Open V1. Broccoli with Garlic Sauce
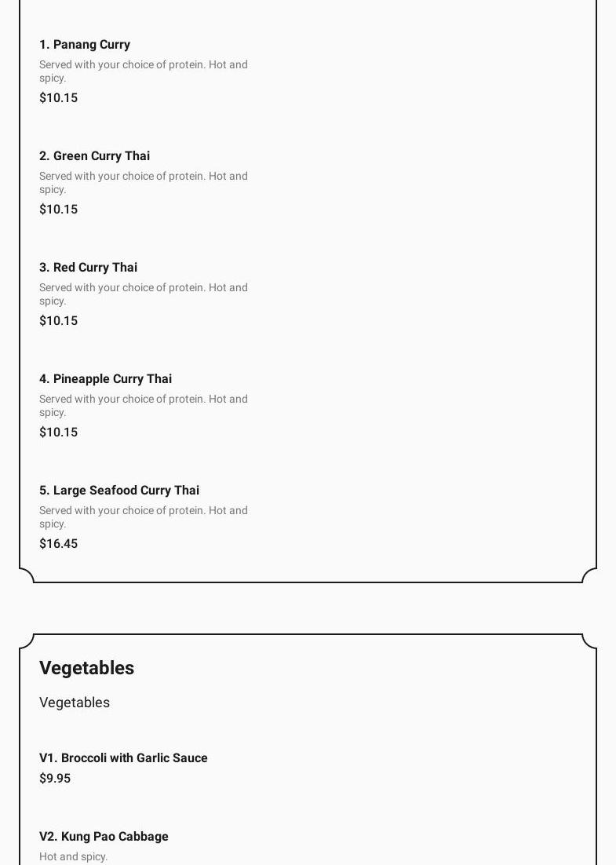This screenshot has width=616, height=865. [x=123, y=758]
